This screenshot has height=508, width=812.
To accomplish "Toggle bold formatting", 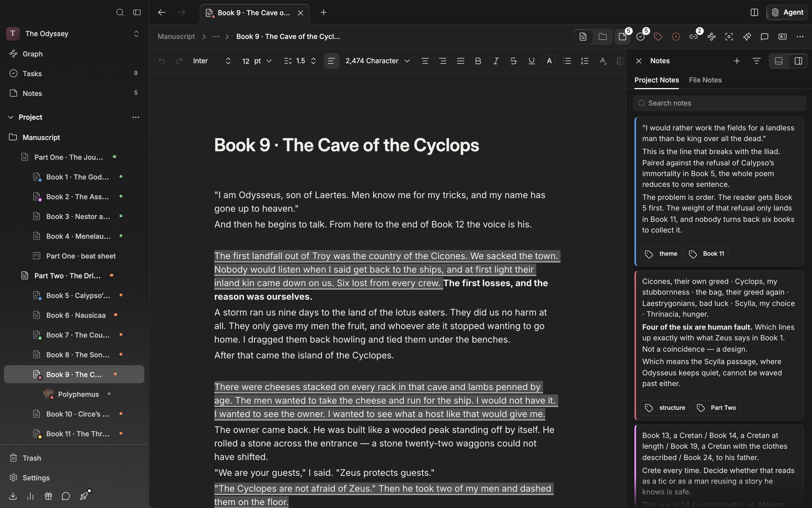I will pyautogui.click(x=478, y=61).
